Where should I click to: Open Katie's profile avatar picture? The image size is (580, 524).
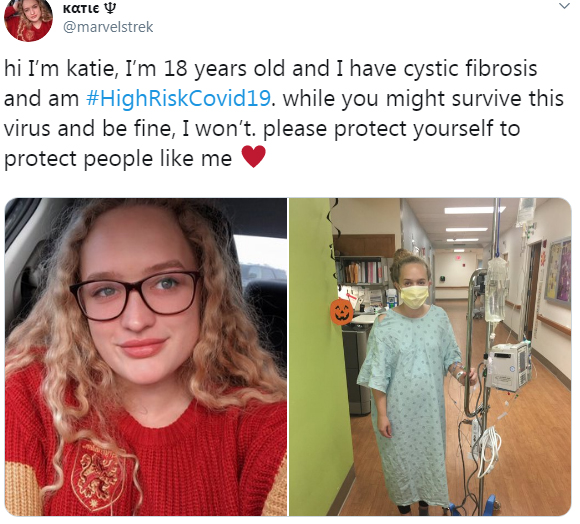(28, 20)
